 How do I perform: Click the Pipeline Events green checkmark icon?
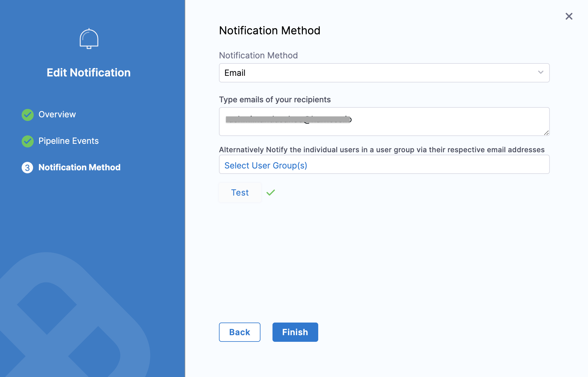(28, 141)
